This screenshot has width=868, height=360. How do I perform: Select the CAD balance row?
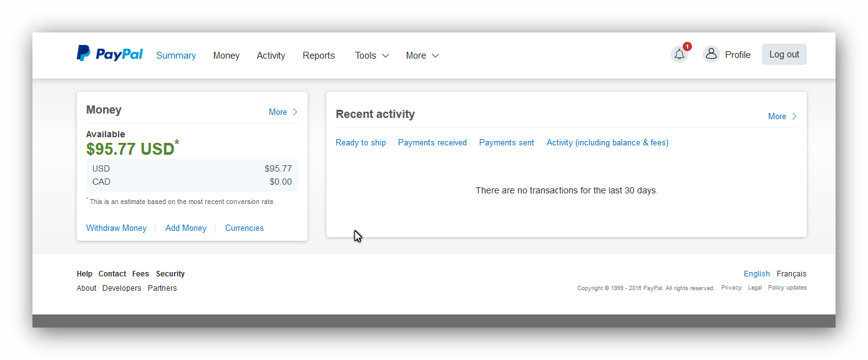point(192,182)
